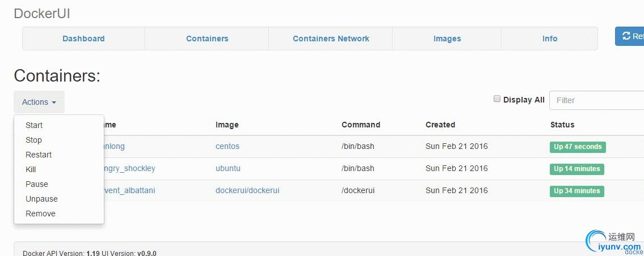Open the ubuntu image link
The image size is (644, 256).
228,168
